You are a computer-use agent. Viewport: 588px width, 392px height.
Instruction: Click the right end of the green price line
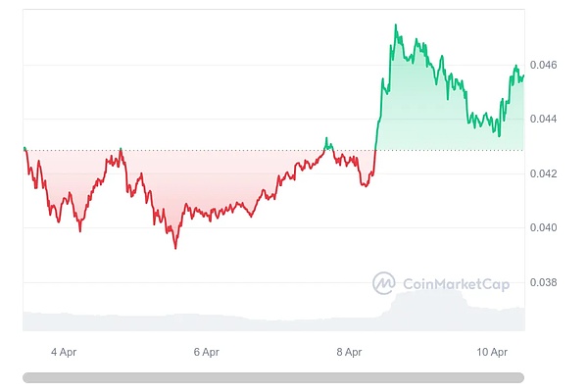pyautogui.click(x=523, y=75)
